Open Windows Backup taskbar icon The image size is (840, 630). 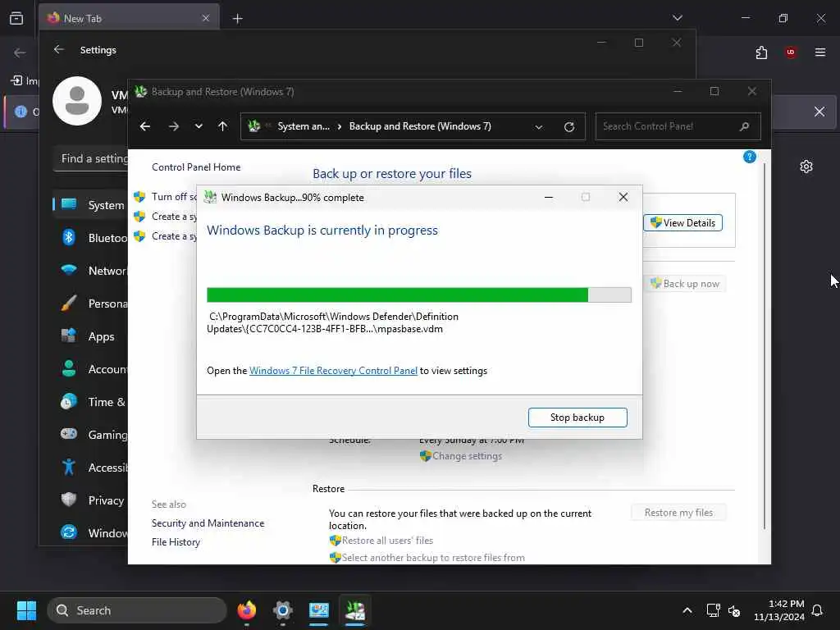(355, 610)
